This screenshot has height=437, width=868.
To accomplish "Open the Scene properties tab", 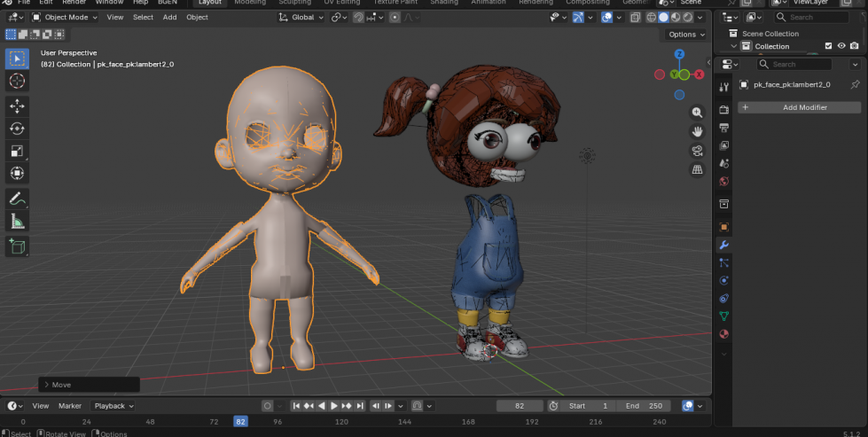I will coord(724,163).
